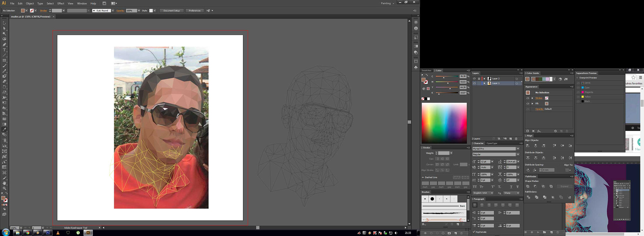Select the Zoom tool

pyautogui.click(x=4, y=188)
